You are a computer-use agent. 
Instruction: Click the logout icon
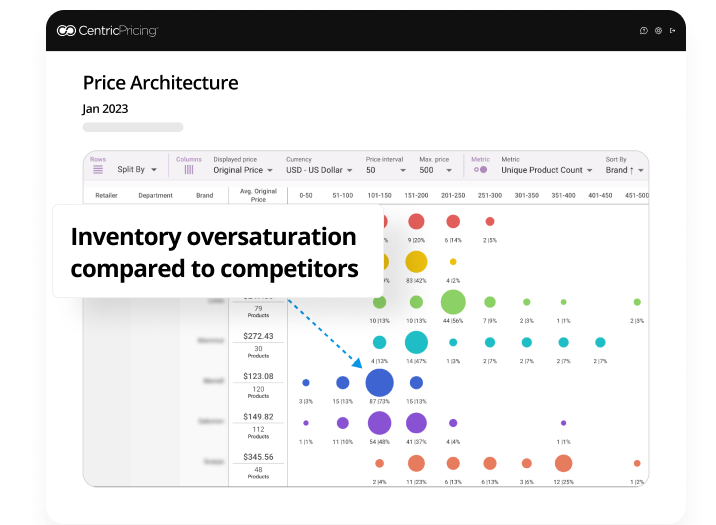pos(673,31)
